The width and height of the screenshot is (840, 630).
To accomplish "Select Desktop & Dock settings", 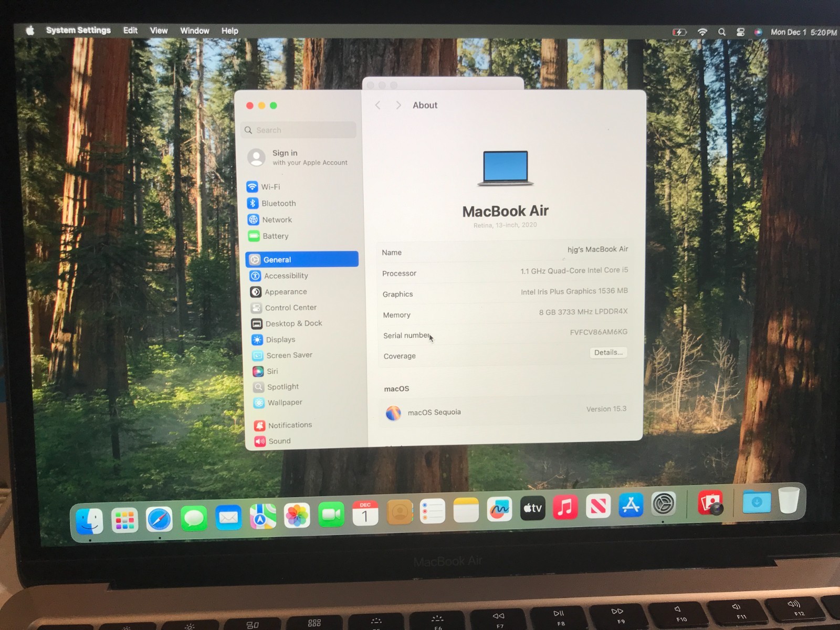I will click(293, 323).
